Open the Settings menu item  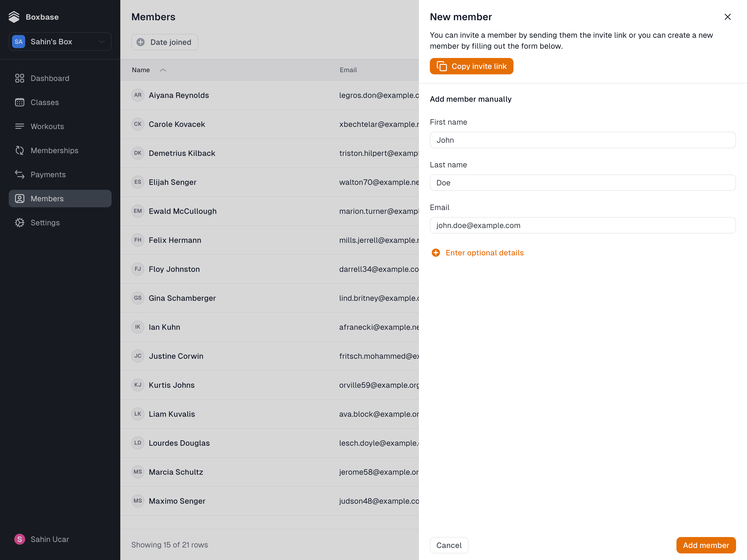pyautogui.click(x=45, y=223)
